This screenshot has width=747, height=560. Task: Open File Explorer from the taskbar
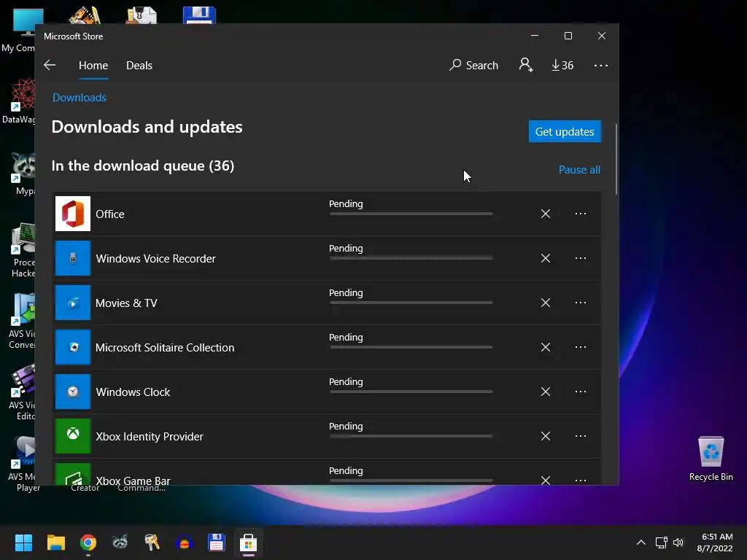[x=55, y=542]
